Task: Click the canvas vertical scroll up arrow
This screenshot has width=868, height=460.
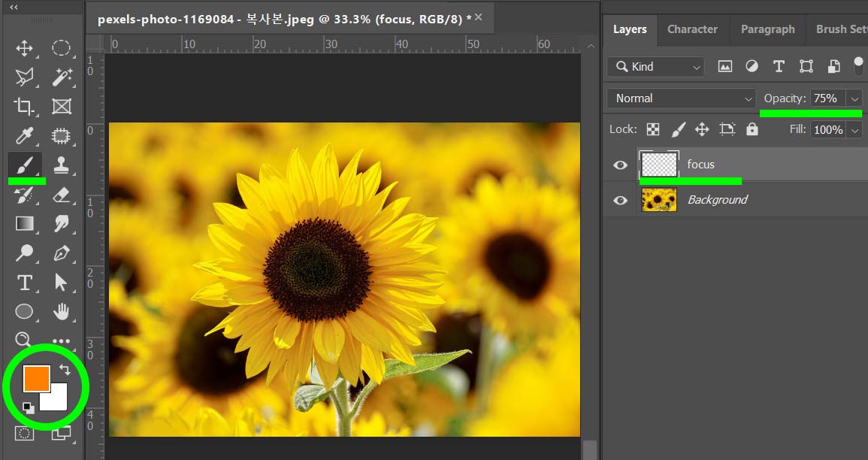Action: click(x=591, y=46)
